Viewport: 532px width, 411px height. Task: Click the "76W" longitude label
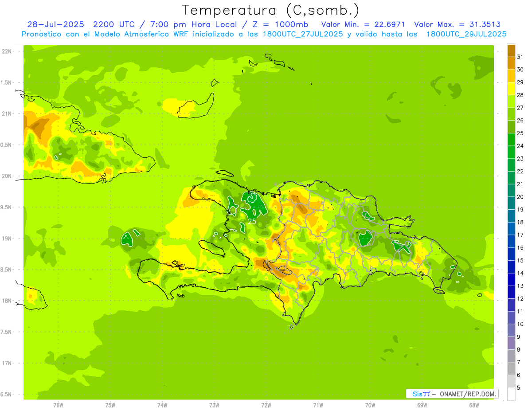coord(58,405)
